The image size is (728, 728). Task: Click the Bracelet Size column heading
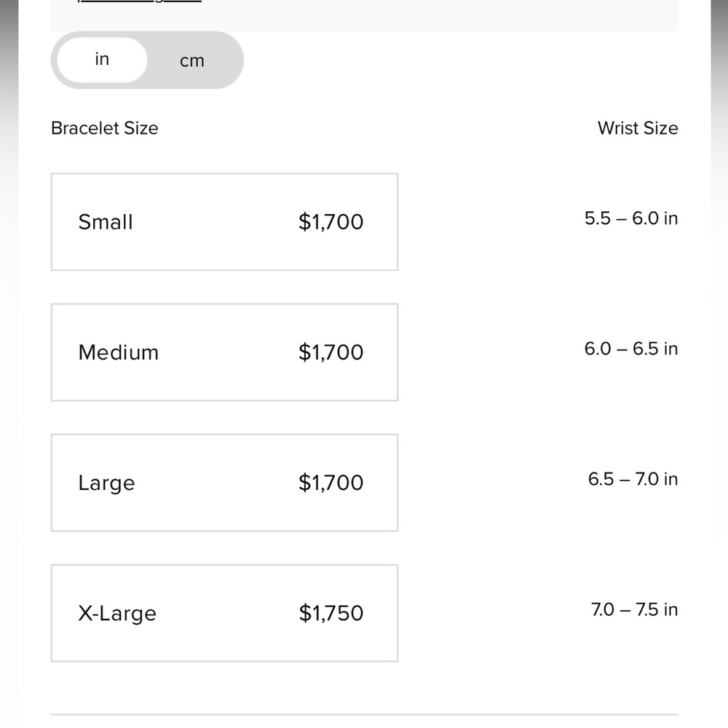coord(104,128)
